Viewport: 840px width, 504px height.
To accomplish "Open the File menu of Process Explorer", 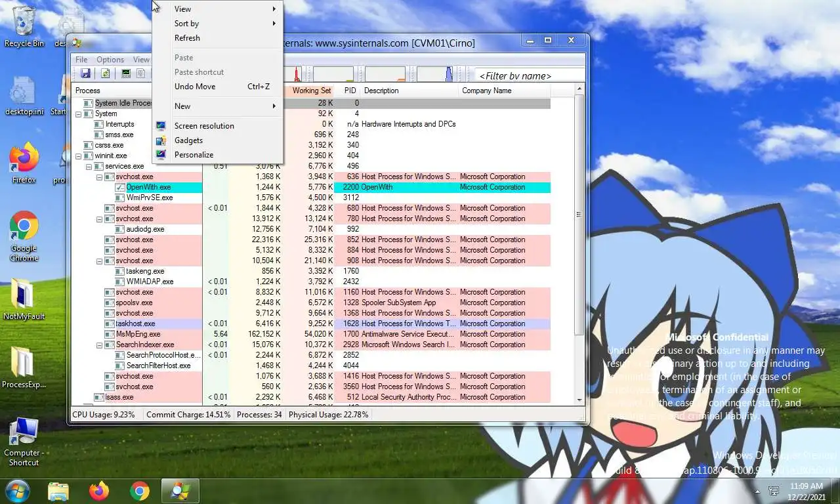I will [x=81, y=59].
